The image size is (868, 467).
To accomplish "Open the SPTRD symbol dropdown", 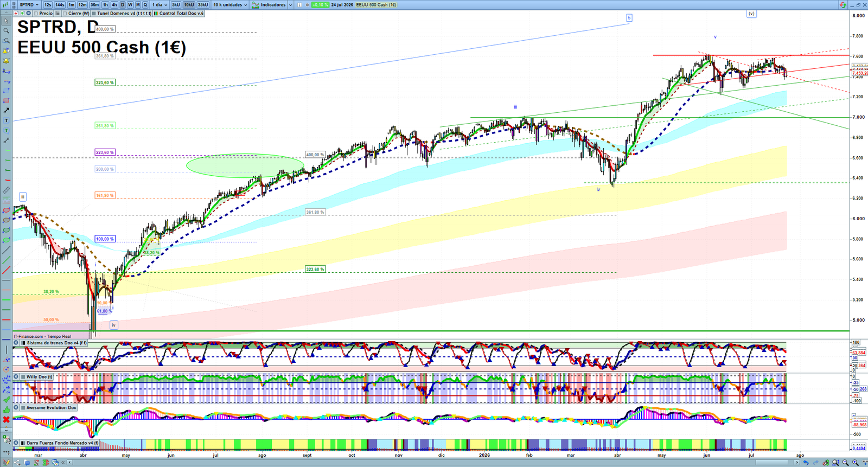I will (29, 4).
